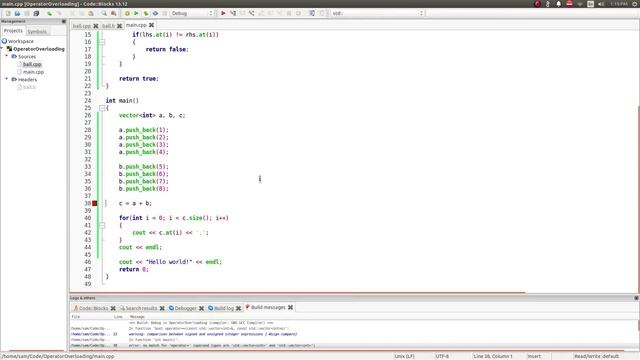Image resolution: width=640 pixels, height=360 pixels.
Task: Open the Build log tab
Action: [x=224, y=308]
